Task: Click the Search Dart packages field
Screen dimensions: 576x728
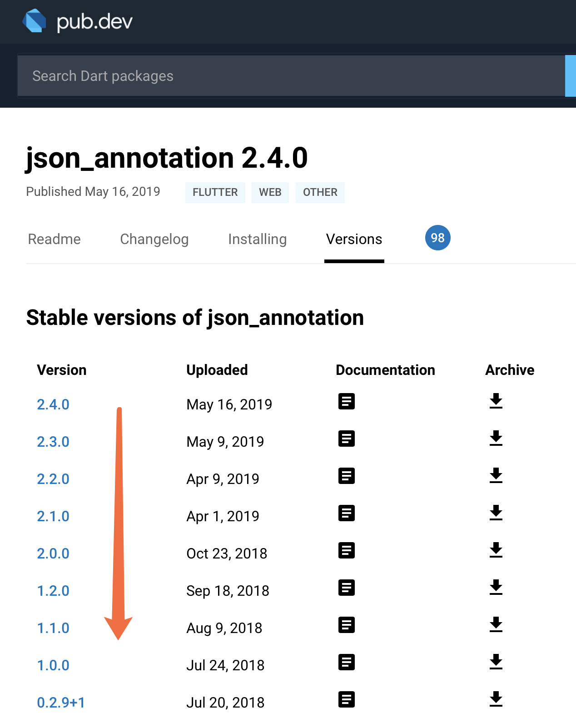Action: (x=291, y=76)
